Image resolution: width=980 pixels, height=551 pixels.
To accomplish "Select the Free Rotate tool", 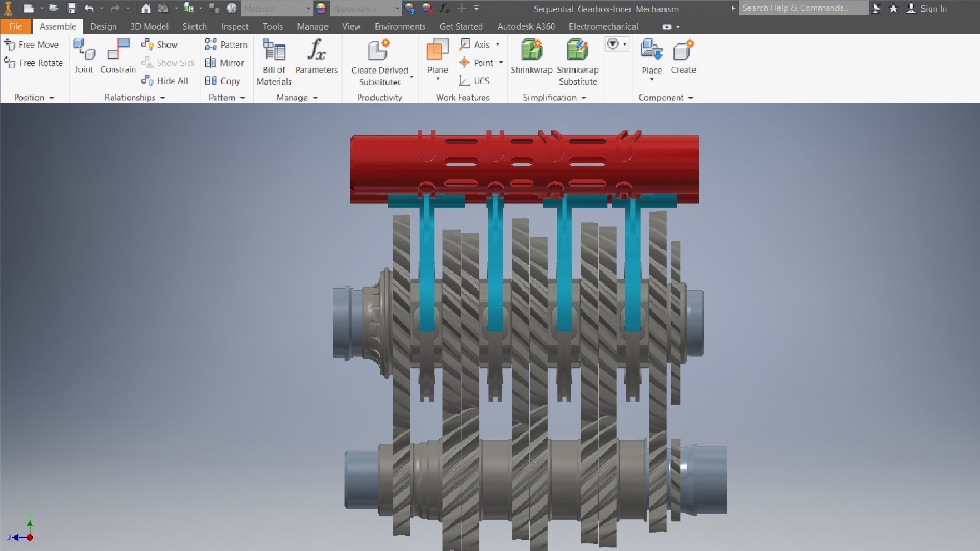I will pos(34,63).
